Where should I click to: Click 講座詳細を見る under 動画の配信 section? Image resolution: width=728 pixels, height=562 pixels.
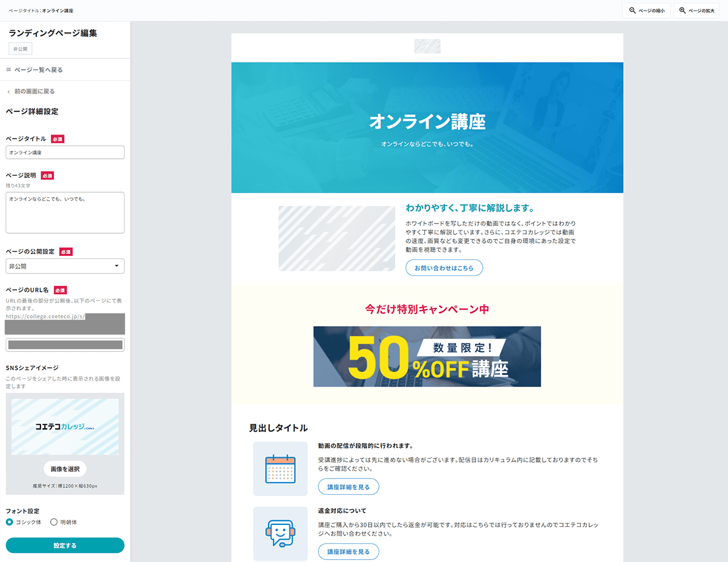pos(349,486)
